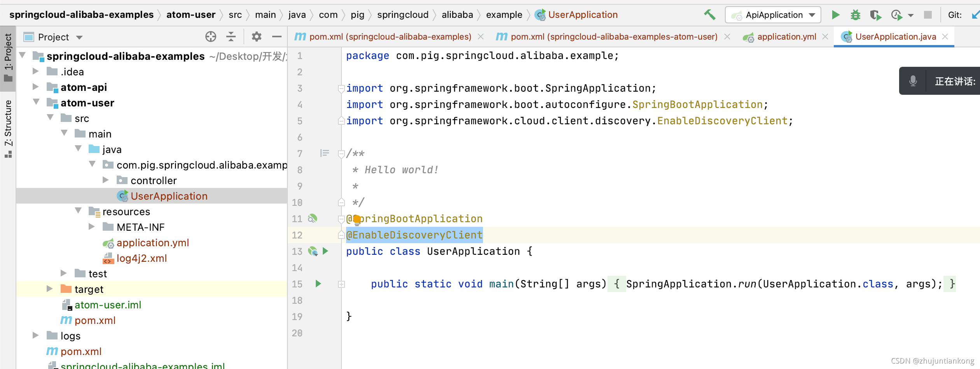The height and width of the screenshot is (369, 980).
Task: Collapse the main folder arrow
Action: [x=64, y=133]
